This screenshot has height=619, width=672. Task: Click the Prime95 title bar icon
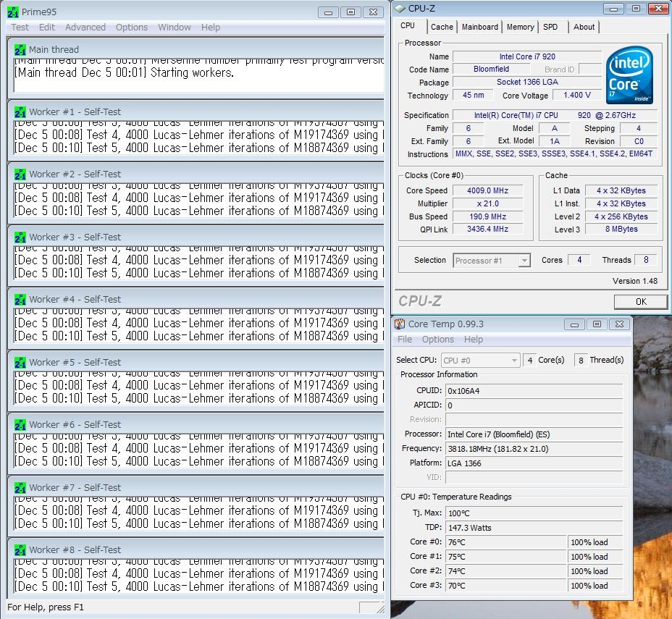(x=12, y=12)
